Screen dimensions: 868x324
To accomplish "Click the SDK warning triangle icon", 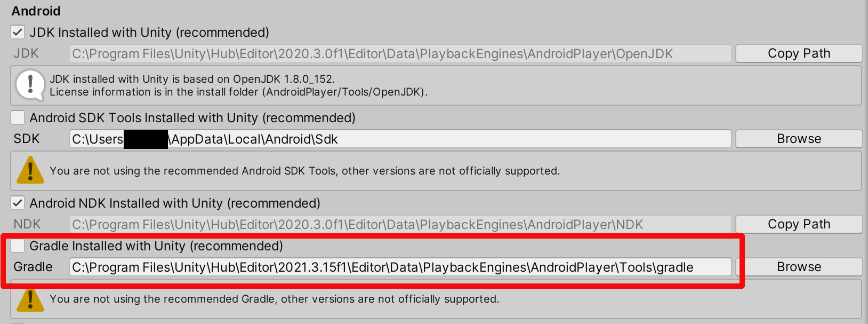I will 30,170.
